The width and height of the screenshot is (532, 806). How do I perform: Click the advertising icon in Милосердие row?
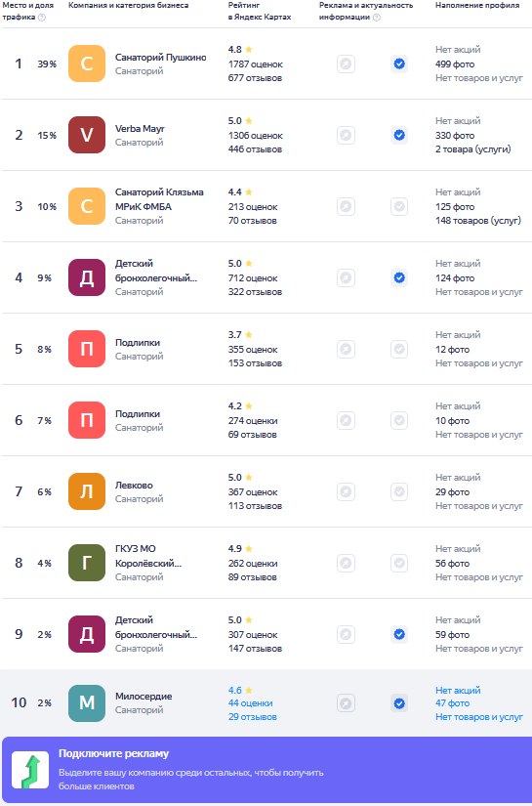(347, 703)
